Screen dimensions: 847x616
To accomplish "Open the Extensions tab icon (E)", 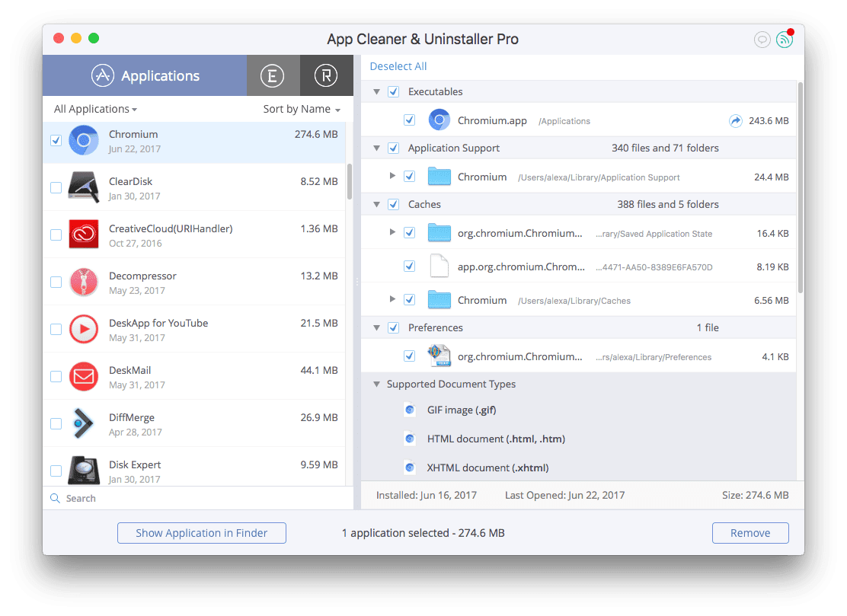I will click(x=272, y=75).
